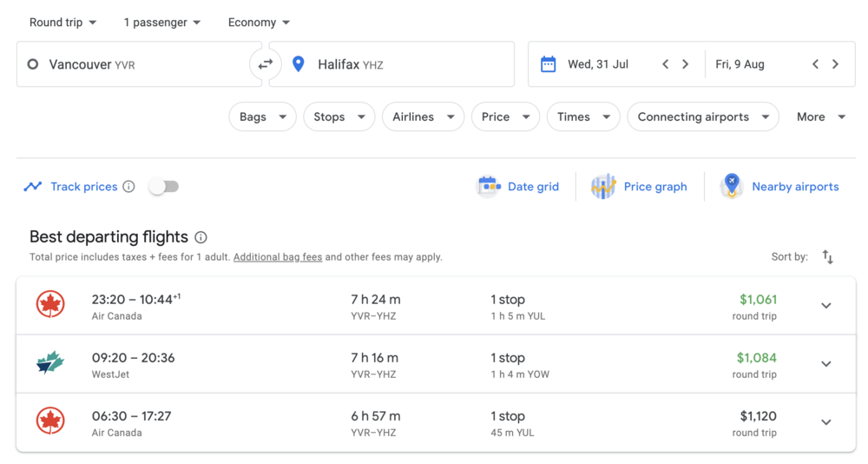Open the Date grid view
Viewport: 868px width, 464px height.
[518, 187]
